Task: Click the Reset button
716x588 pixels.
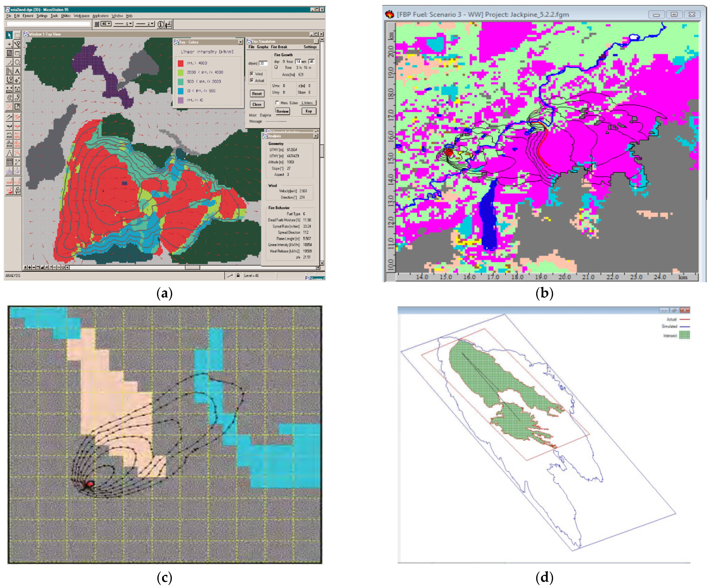Action: (257, 93)
